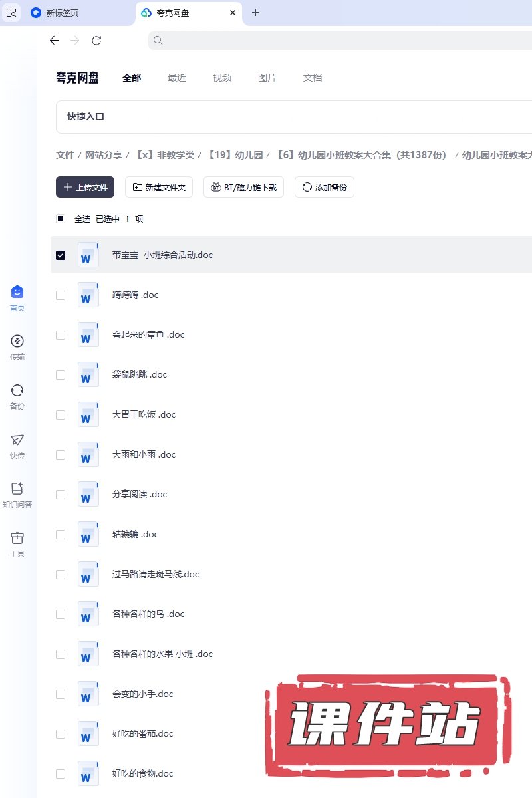Switch to the 文档 tab
Viewport: 532px width, 798px height.
coord(313,78)
